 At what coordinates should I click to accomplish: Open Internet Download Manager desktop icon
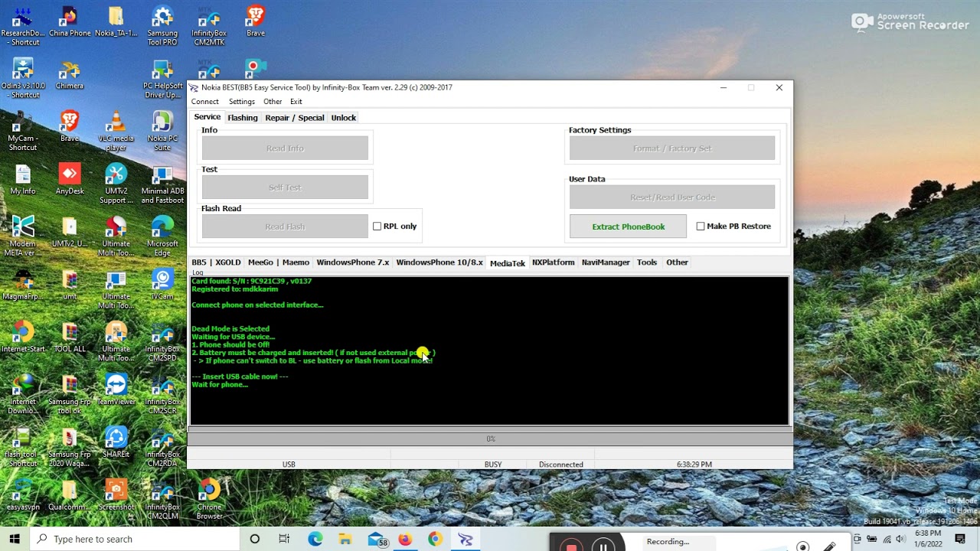point(23,394)
